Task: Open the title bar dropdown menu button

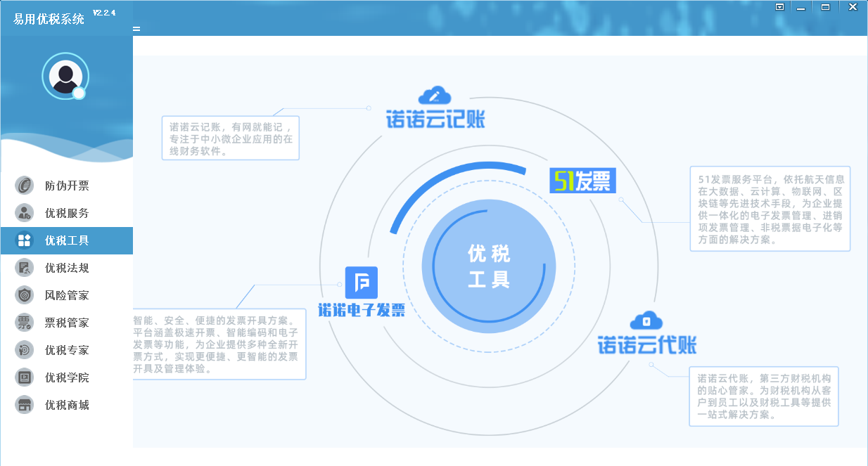Action: click(x=779, y=7)
